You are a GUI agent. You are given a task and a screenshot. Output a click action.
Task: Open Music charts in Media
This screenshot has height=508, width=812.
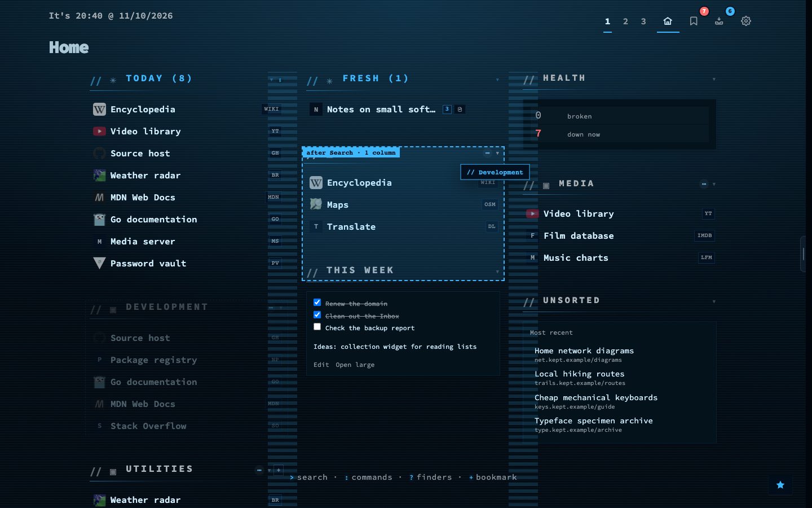click(576, 257)
